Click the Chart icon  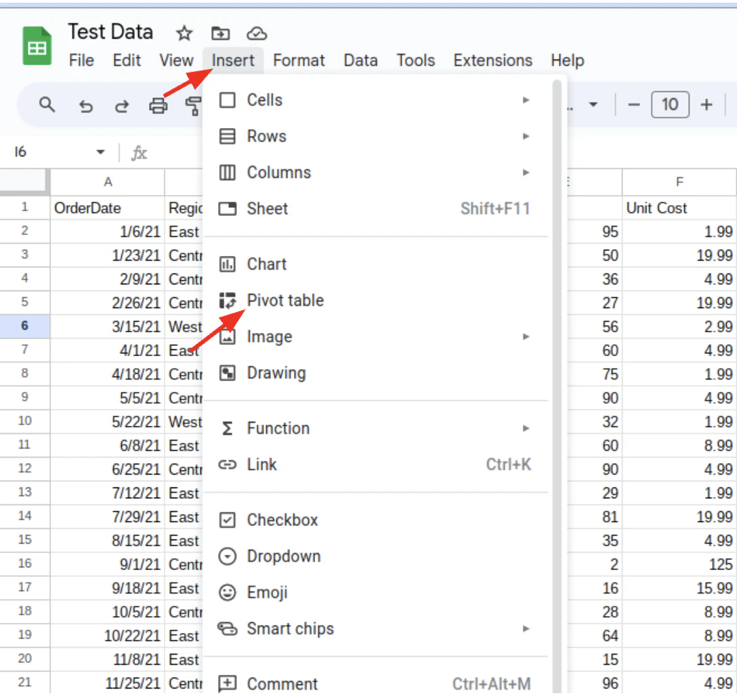(228, 264)
